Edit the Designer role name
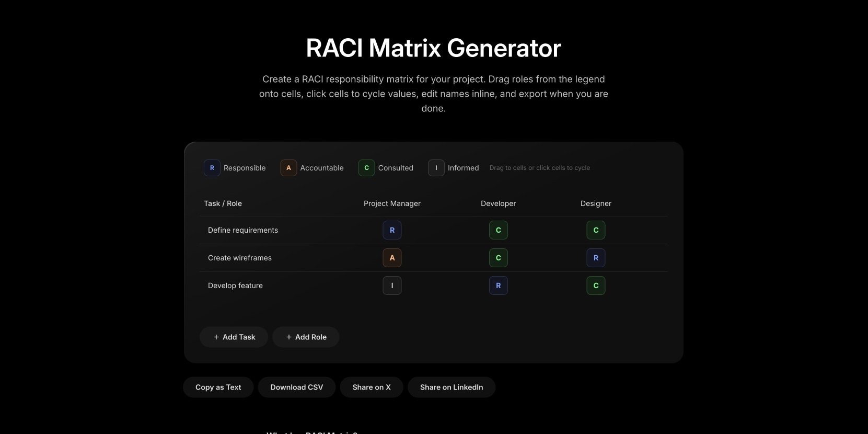This screenshot has width=868, height=434. pos(596,203)
